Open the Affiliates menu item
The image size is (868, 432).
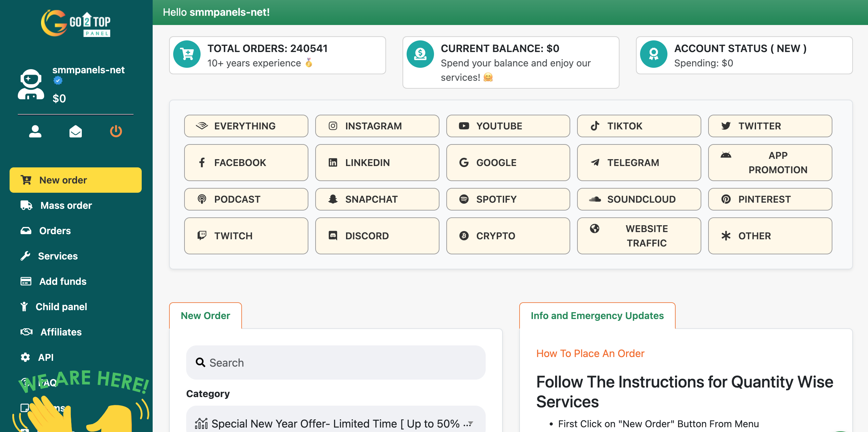pos(61,332)
